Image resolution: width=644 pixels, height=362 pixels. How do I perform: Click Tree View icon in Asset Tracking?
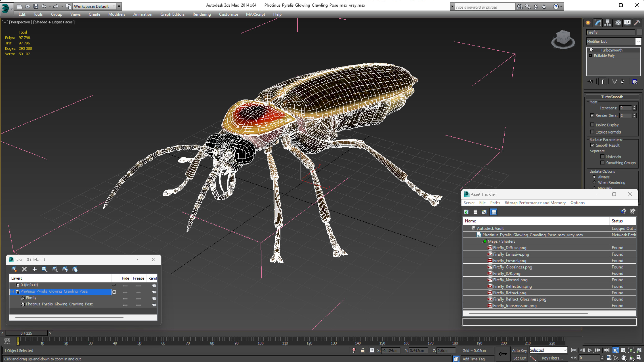coord(484,212)
